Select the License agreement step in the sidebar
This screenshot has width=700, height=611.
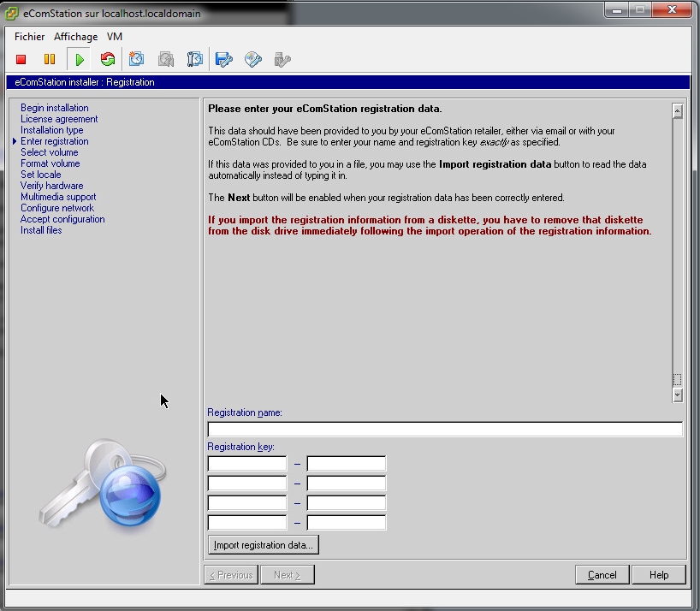pos(59,119)
